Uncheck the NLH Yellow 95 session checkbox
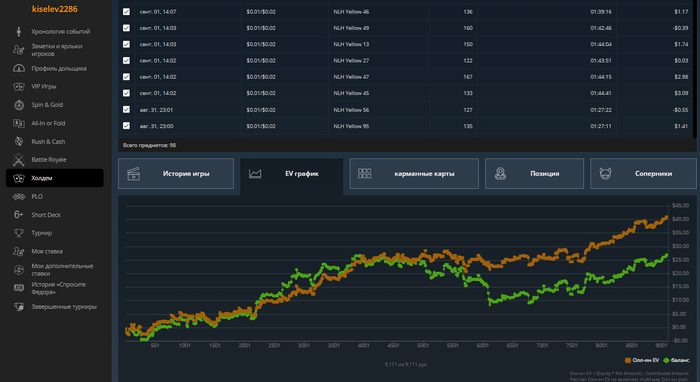700x382 pixels. (126, 126)
